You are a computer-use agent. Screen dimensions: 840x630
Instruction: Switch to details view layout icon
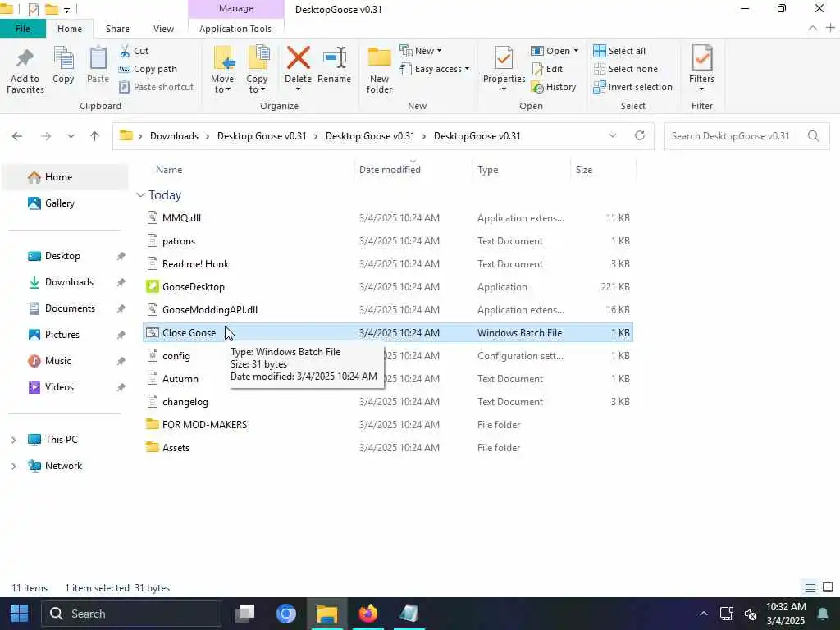pos(810,587)
